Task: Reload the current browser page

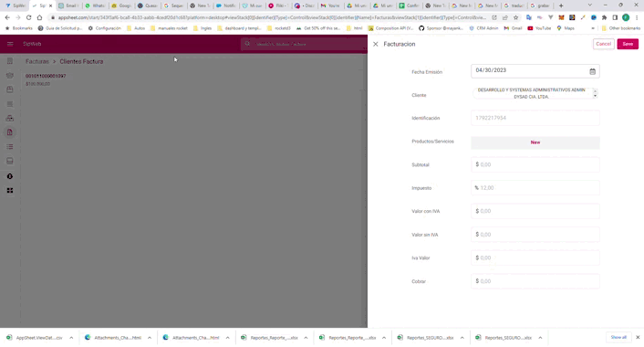Action: (x=29, y=17)
